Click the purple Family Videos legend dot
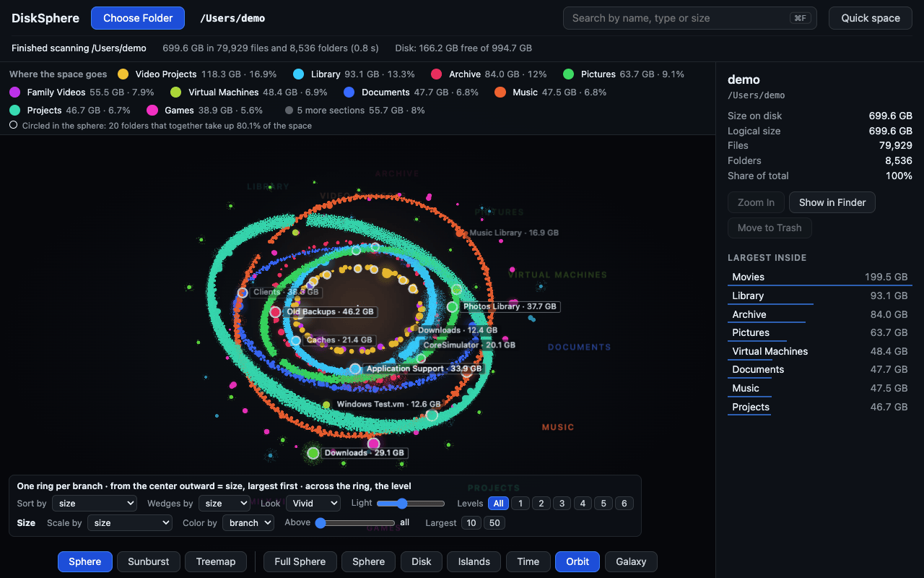This screenshot has height=578, width=924. (15, 92)
